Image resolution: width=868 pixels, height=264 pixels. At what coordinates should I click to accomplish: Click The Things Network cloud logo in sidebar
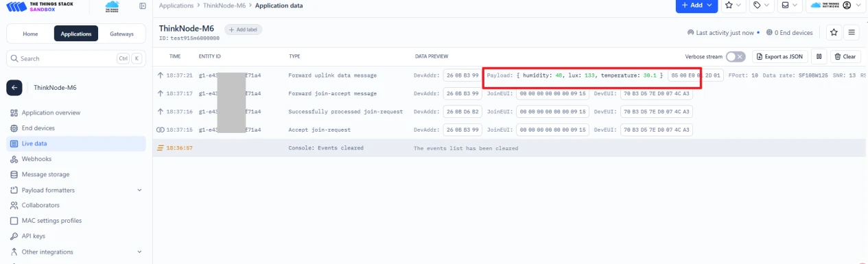pyautogui.click(x=112, y=6)
